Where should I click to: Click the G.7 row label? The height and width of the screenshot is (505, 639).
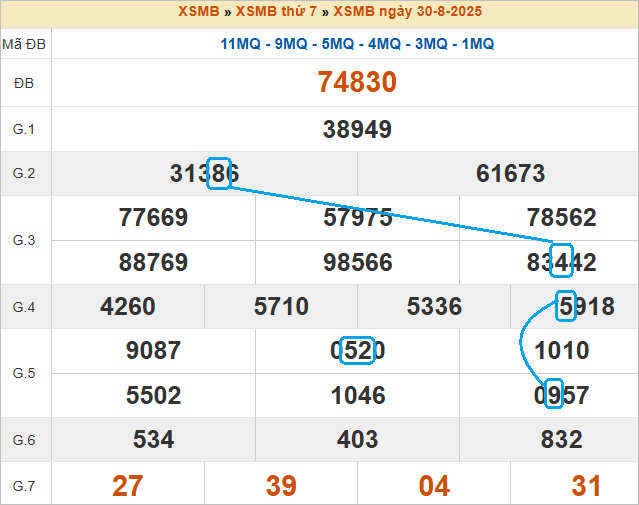coord(24,486)
